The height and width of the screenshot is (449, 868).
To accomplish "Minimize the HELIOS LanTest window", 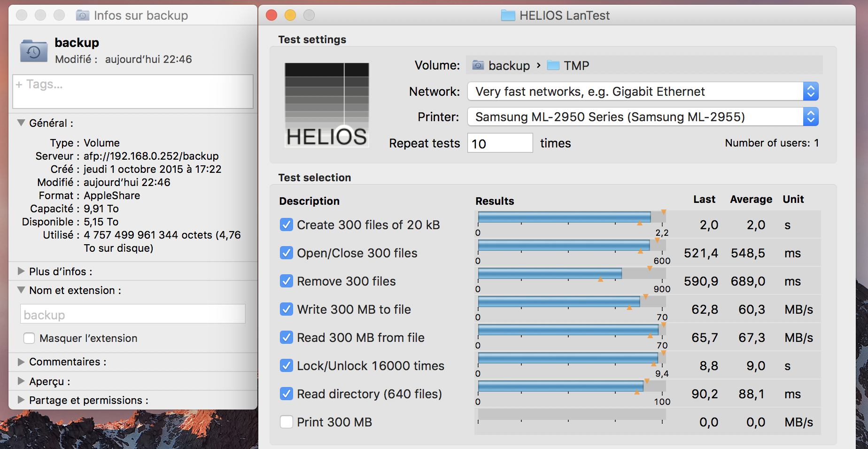I will pos(290,15).
